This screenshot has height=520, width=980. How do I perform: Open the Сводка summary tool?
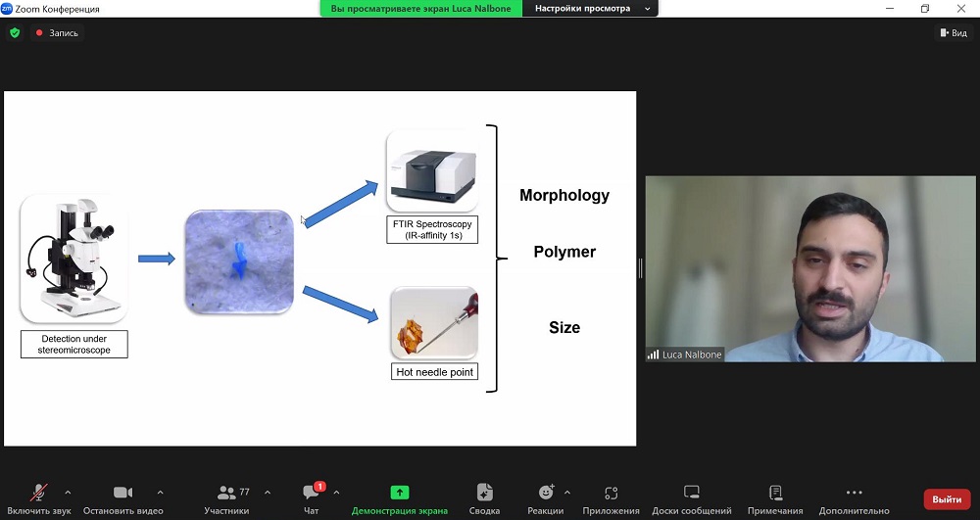tap(484, 493)
